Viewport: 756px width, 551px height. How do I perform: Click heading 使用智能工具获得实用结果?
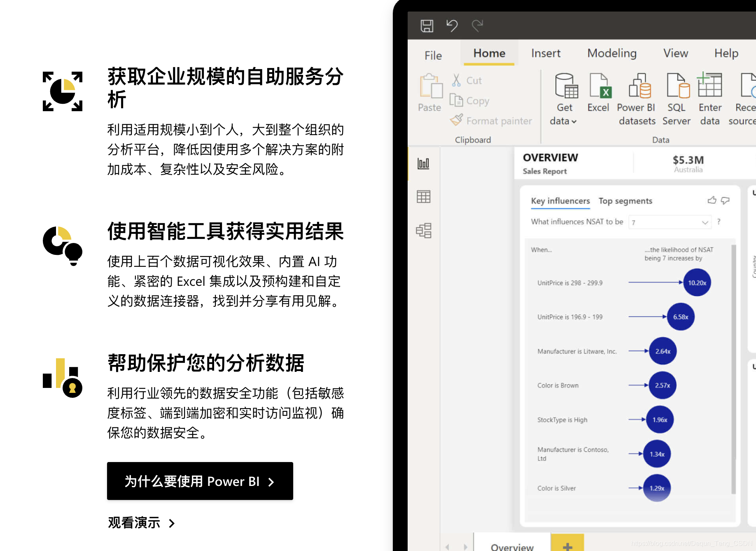226,231
